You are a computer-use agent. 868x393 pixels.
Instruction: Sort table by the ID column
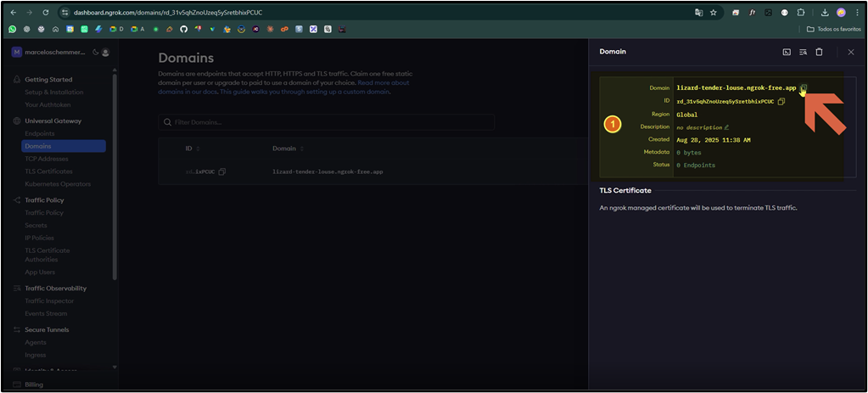193,149
